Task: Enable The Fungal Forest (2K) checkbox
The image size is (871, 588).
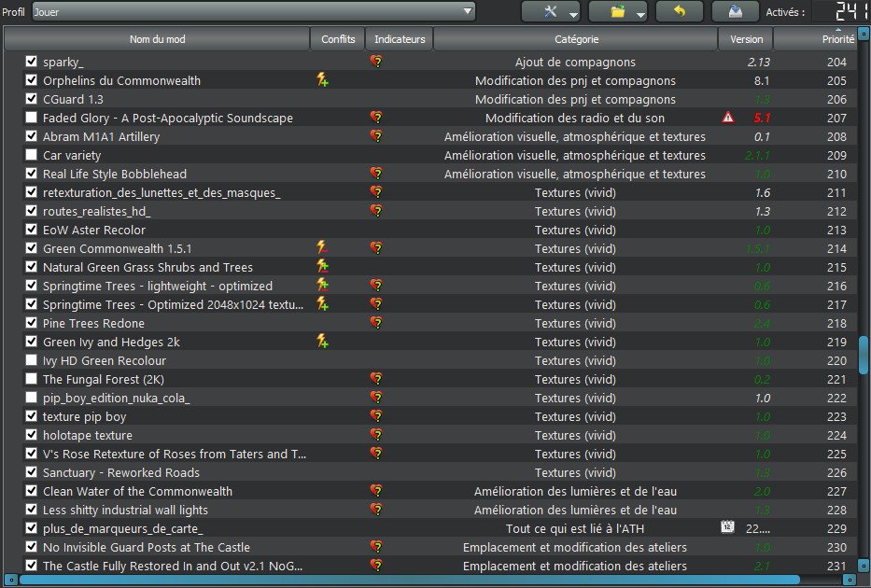Action: pos(32,379)
